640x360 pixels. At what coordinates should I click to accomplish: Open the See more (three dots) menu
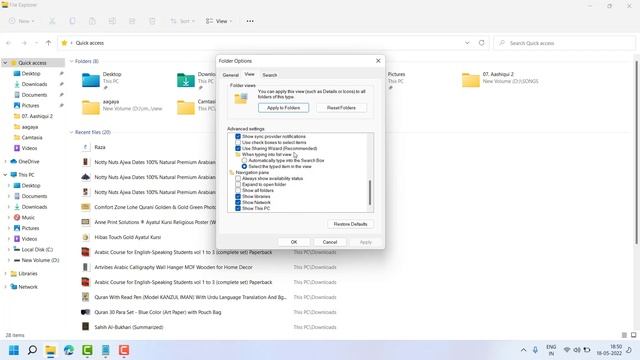tap(250, 21)
